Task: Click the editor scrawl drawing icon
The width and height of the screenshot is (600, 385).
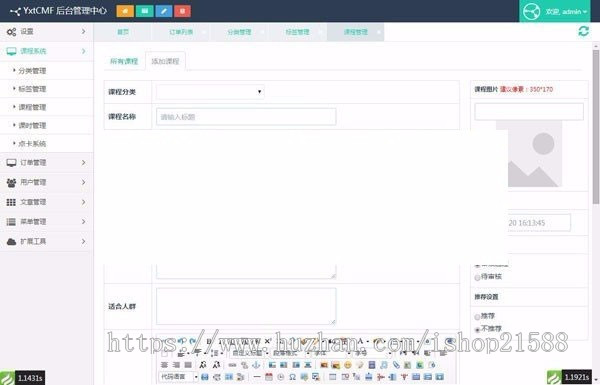Action: [360, 365]
